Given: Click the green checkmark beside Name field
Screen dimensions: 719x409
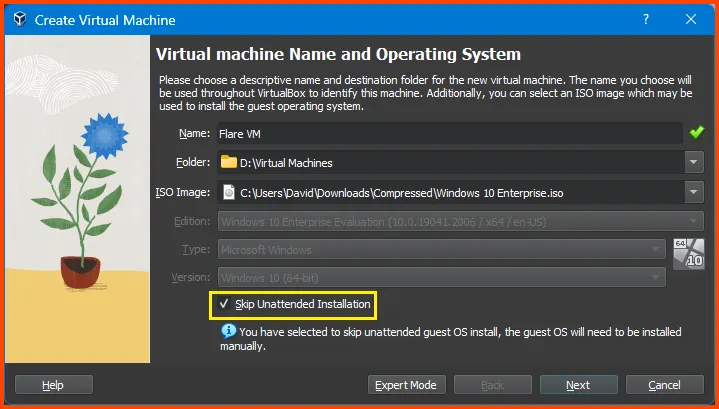Looking at the screenshot, I should (697, 133).
